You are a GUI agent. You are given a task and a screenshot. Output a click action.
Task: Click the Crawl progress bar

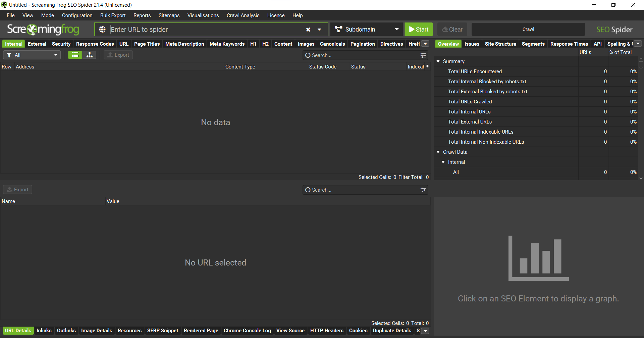[528, 30]
